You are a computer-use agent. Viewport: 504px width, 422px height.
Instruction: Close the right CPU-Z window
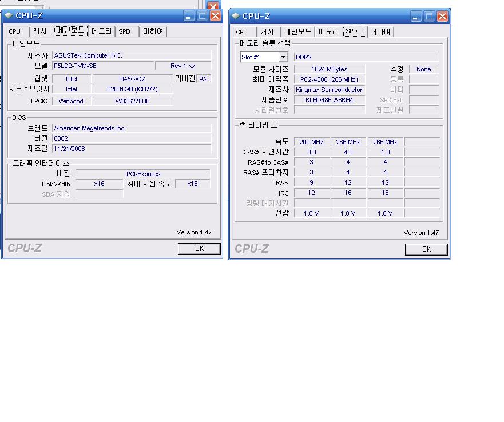point(442,17)
